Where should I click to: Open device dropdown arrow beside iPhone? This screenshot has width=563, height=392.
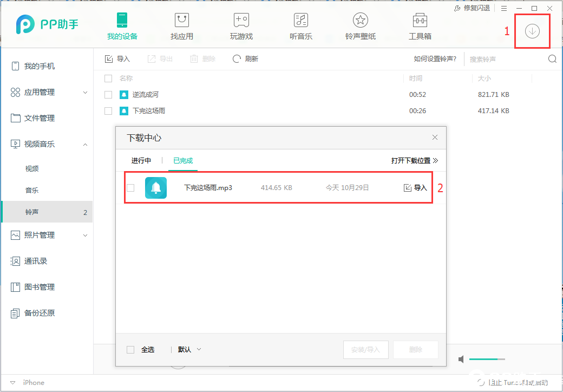(12, 383)
